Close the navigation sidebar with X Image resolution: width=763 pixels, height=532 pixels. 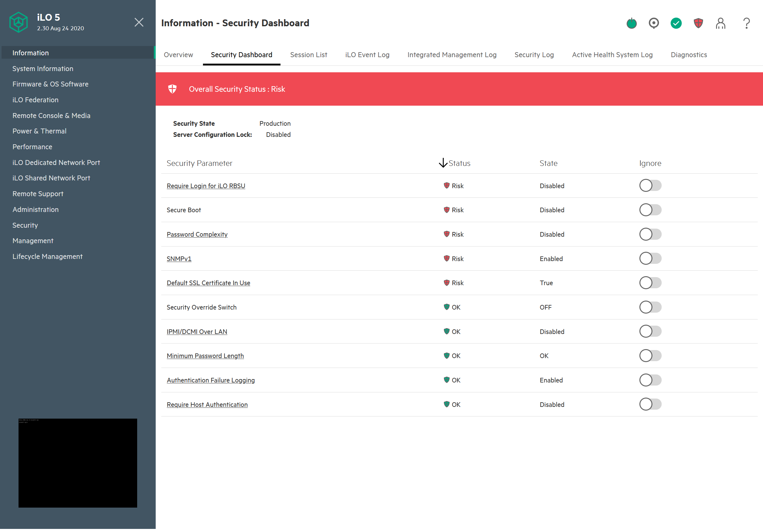[139, 22]
